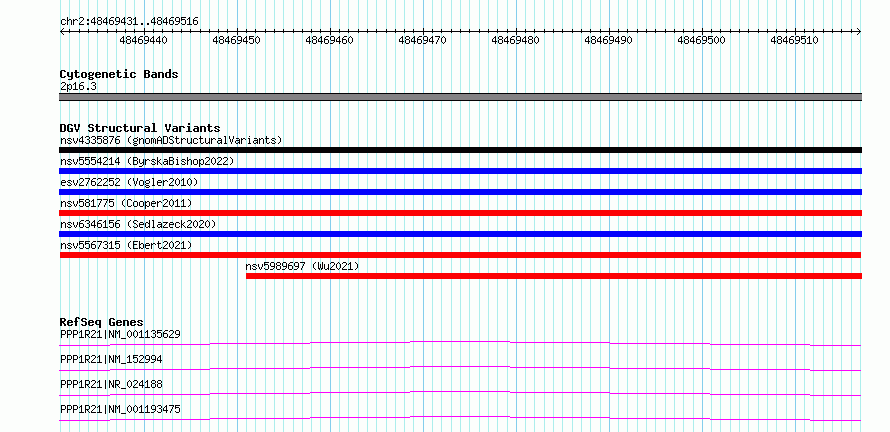Image resolution: width=890 pixels, height=432 pixels.
Task: Click the 48469460 ruler tick label
Action: [330, 40]
